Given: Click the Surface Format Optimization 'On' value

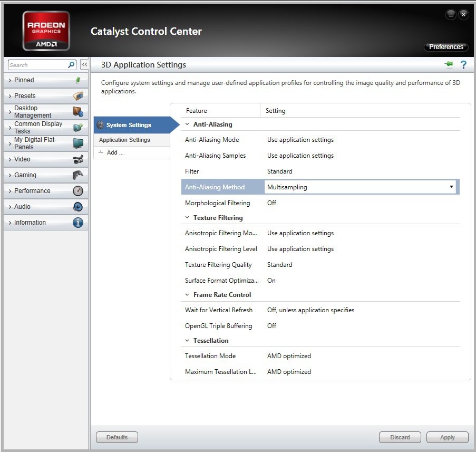Looking at the screenshot, I should [271, 281].
